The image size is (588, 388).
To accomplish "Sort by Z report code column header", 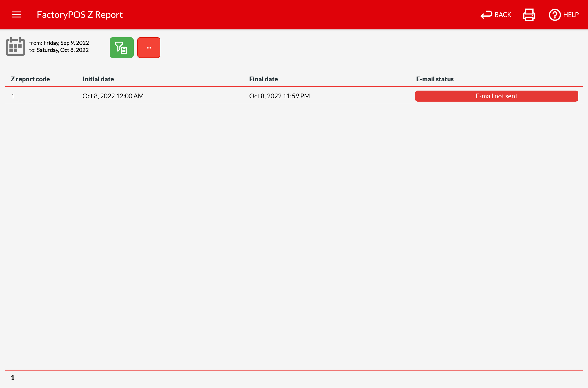I will [x=30, y=79].
